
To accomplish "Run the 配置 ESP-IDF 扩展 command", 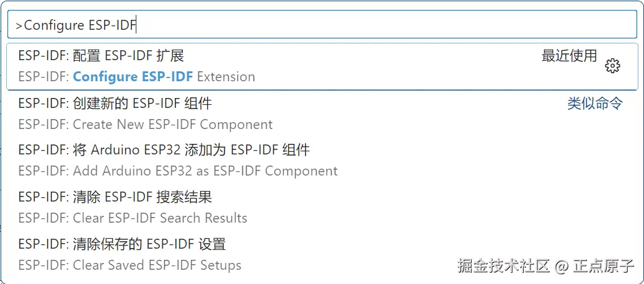I will pyautogui.click(x=101, y=56).
